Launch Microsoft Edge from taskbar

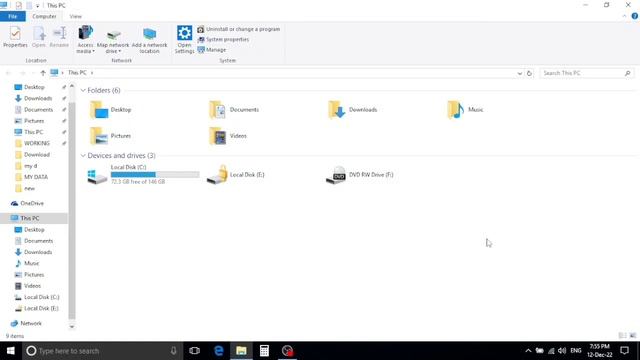point(219,351)
